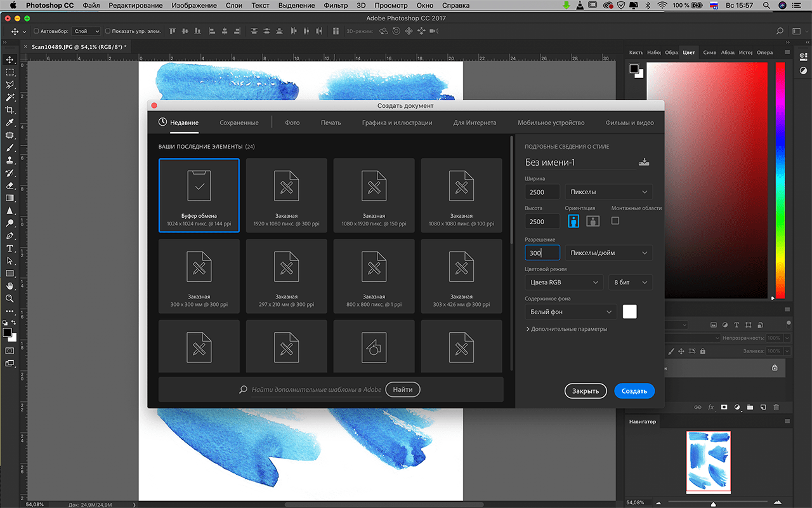Select the Rectangle shape tool
This screenshot has width=812, height=508.
tap(10, 273)
